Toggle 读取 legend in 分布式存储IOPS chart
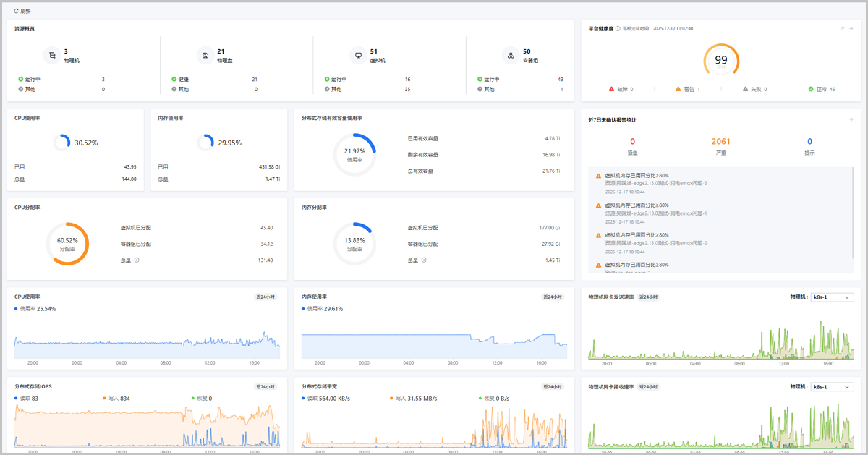The image size is (868, 455). (x=27, y=398)
